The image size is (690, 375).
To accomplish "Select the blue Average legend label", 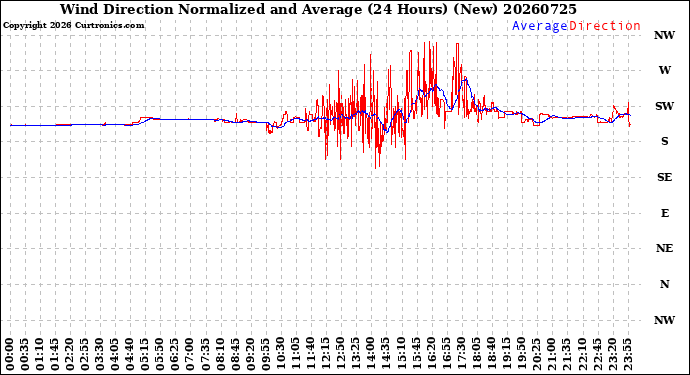I will click(540, 26).
